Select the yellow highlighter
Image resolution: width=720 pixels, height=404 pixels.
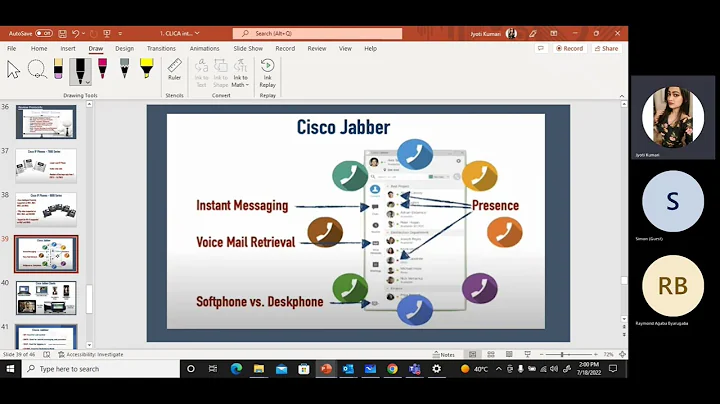click(x=146, y=68)
